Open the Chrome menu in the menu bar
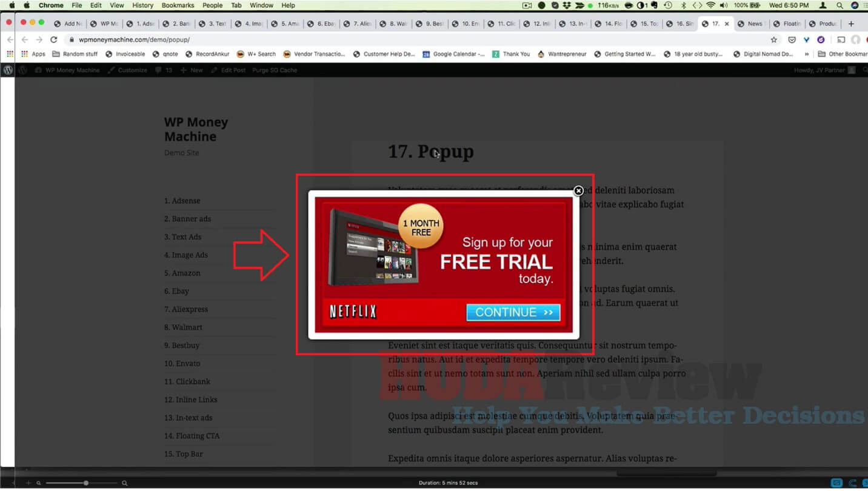The width and height of the screenshot is (868, 491). click(51, 5)
